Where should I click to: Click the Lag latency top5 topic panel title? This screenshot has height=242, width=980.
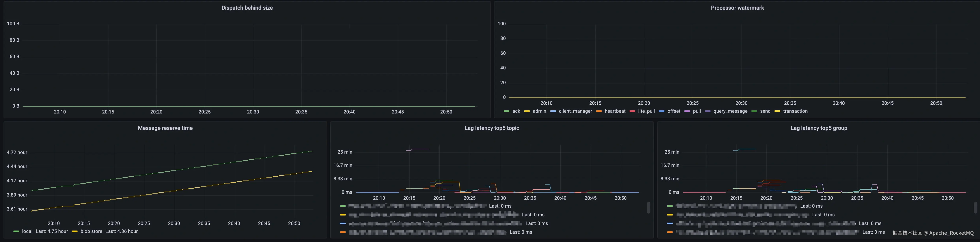tap(492, 128)
